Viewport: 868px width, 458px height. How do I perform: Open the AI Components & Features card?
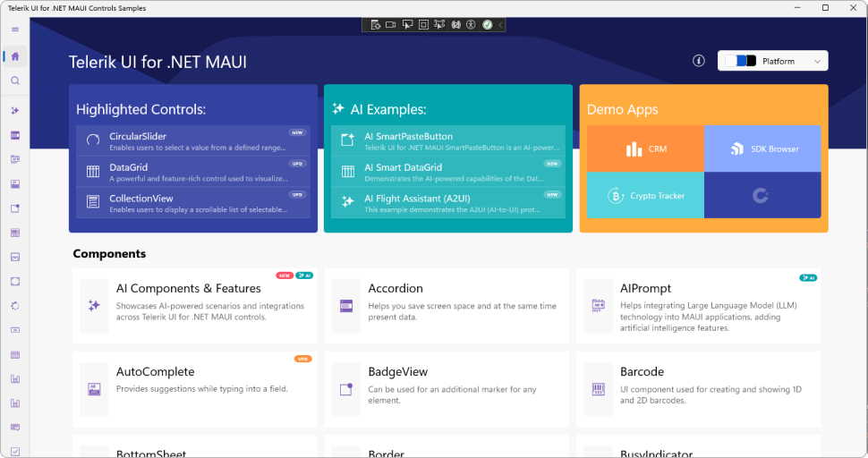point(194,306)
